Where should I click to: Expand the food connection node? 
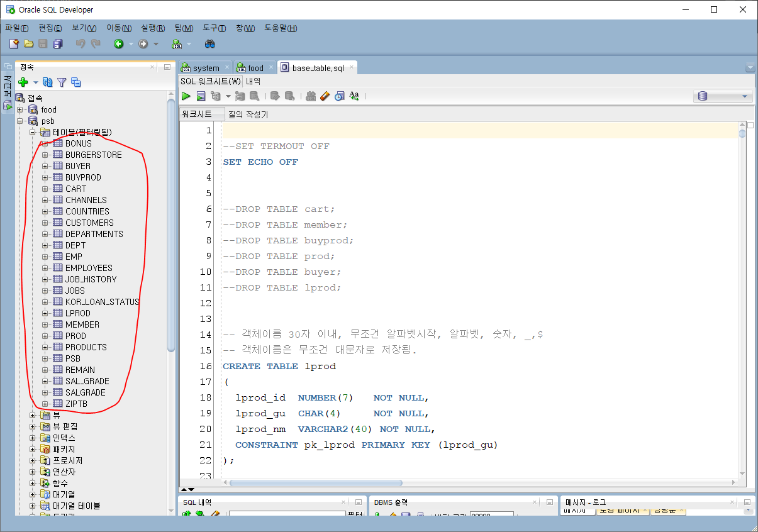(x=20, y=109)
